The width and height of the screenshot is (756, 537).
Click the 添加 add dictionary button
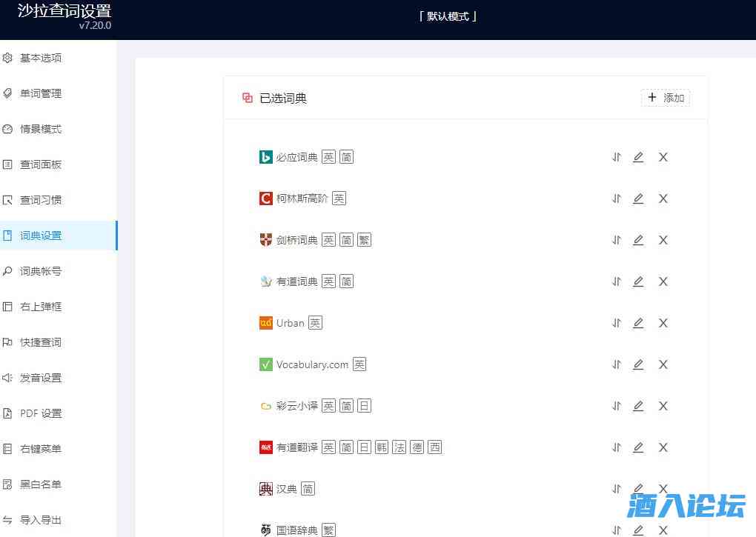coord(666,98)
